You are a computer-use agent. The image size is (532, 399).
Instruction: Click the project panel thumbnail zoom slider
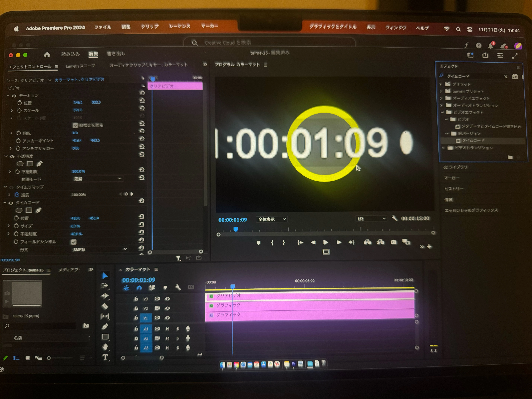[x=49, y=358]
